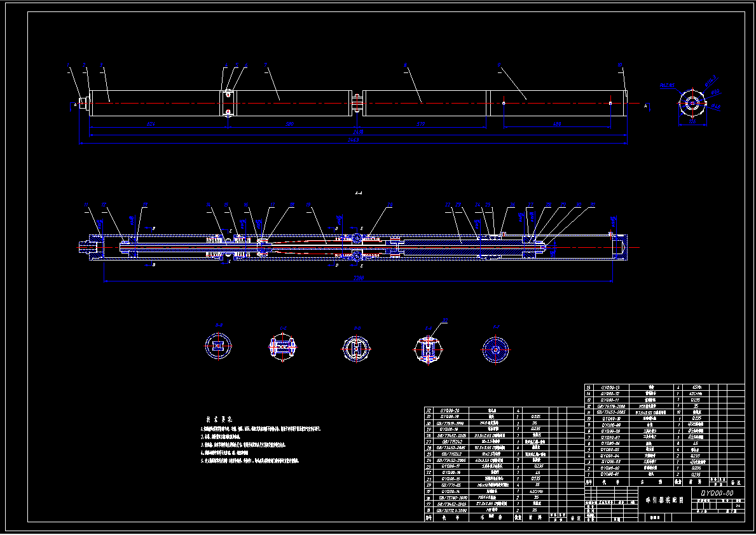Viewport: 756px width, 535px height.
Task: Select the 579 dimension text
Action: (420, 125)
